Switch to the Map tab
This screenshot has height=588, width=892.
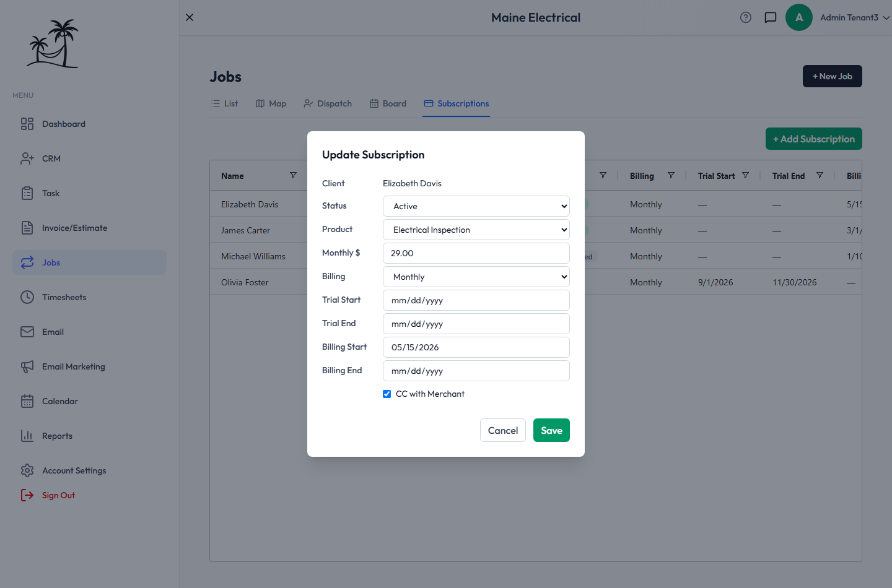[x=271, y=103]
